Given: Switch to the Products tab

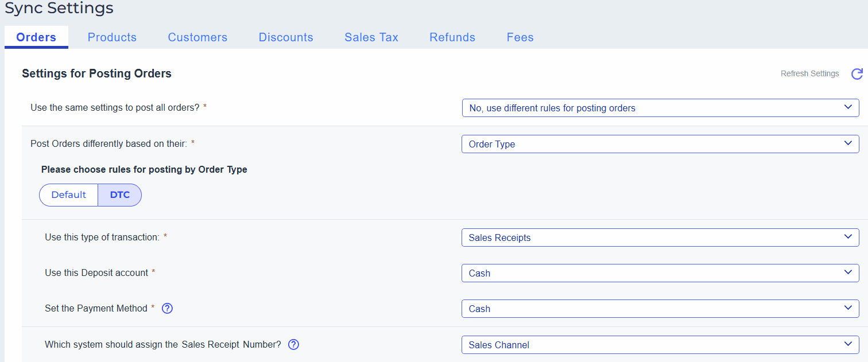Looking at the screenshot, I should [x=112, y=37].
